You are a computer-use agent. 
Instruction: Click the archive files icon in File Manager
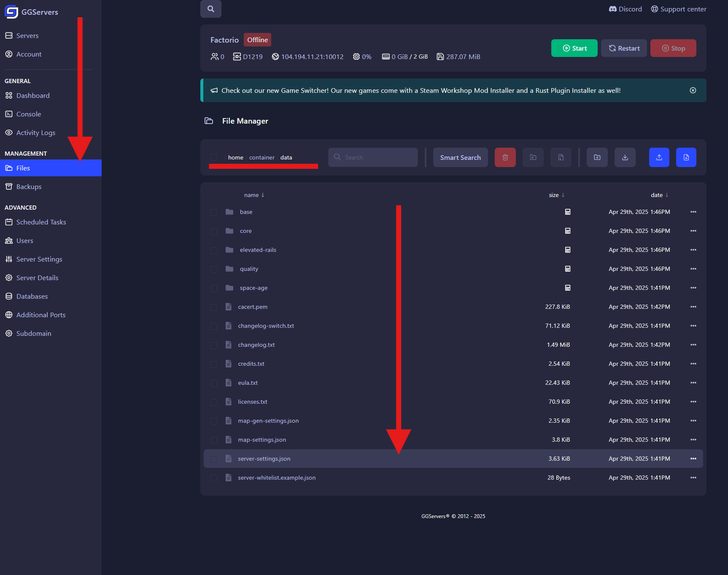click(x=561, y=157)
